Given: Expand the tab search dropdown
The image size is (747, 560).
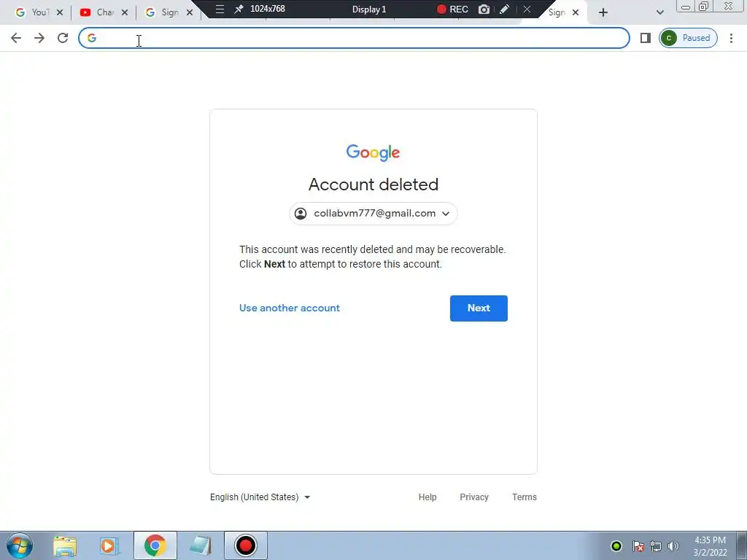Looking at the screenshot, I should point(659,12).
